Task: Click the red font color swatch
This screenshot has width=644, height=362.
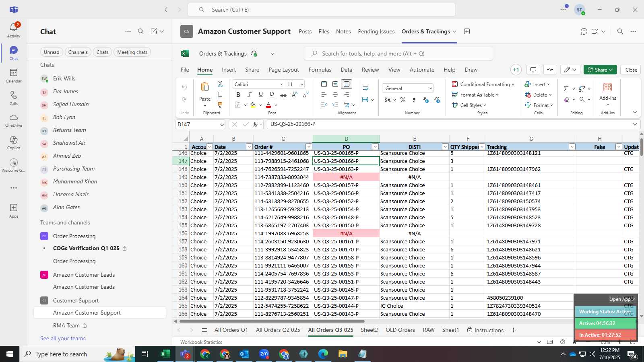Action: pos(268,105)
